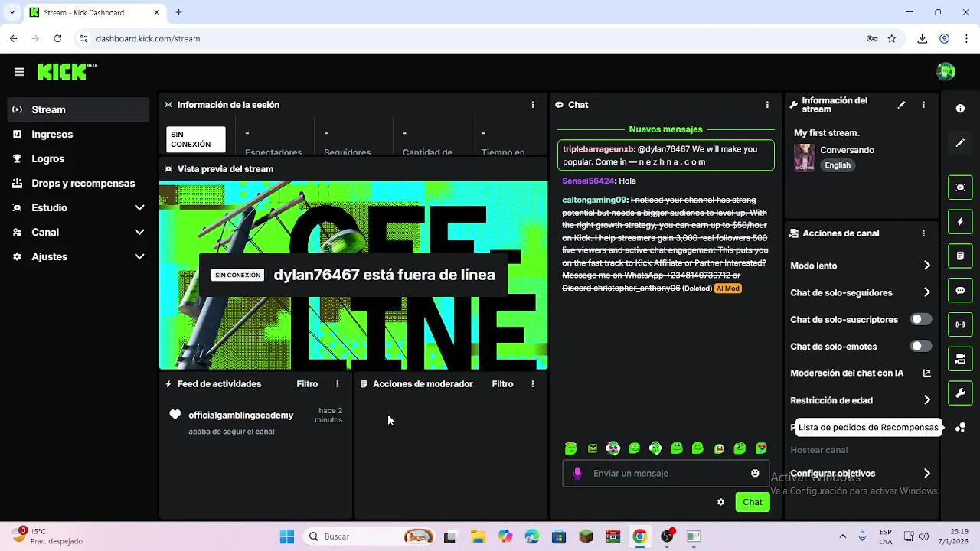Screen dimensions: 980x551
Task: Open the Acciones de moderador Filtro
Action: [x=502, y=384]
